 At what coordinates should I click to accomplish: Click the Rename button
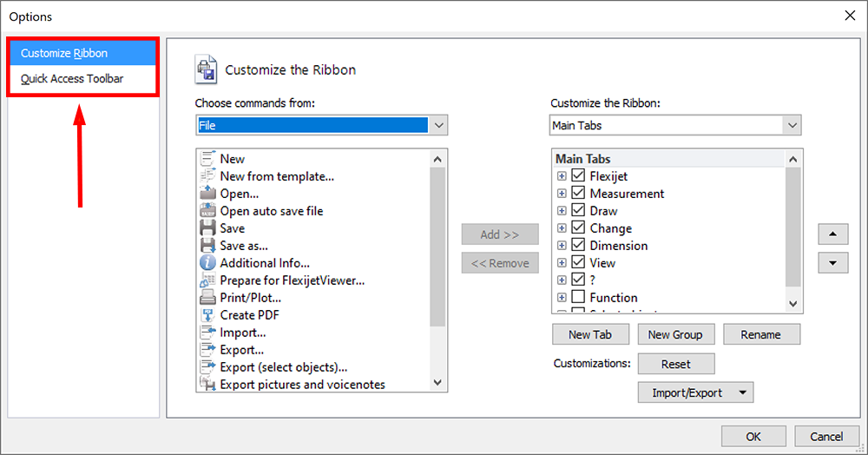click(761, 334)
